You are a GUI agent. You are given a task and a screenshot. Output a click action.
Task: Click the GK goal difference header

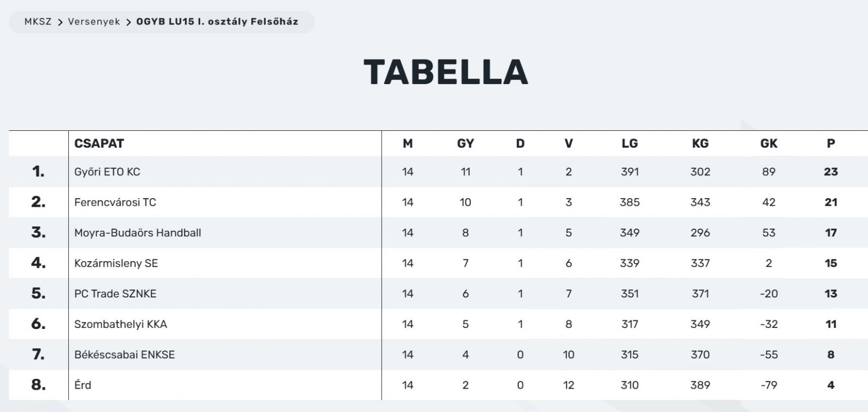pyautogui.click(x=769, y=143)
